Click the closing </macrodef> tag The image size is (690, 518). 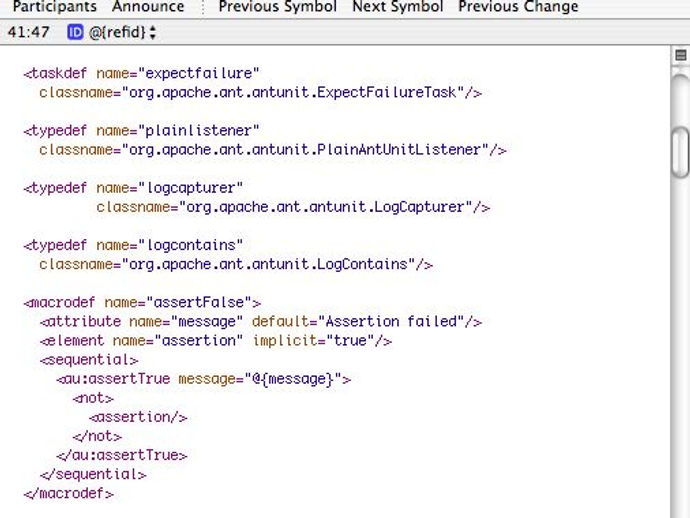[69, 493]
